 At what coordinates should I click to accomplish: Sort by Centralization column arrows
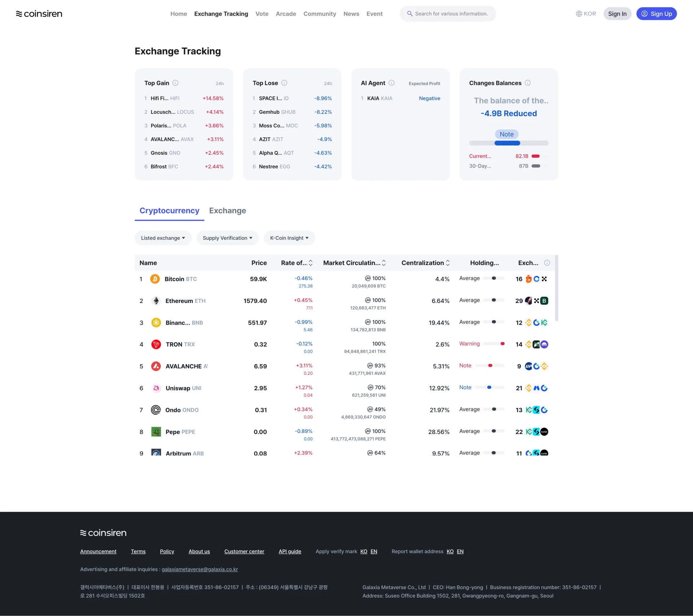coord(448,263)
